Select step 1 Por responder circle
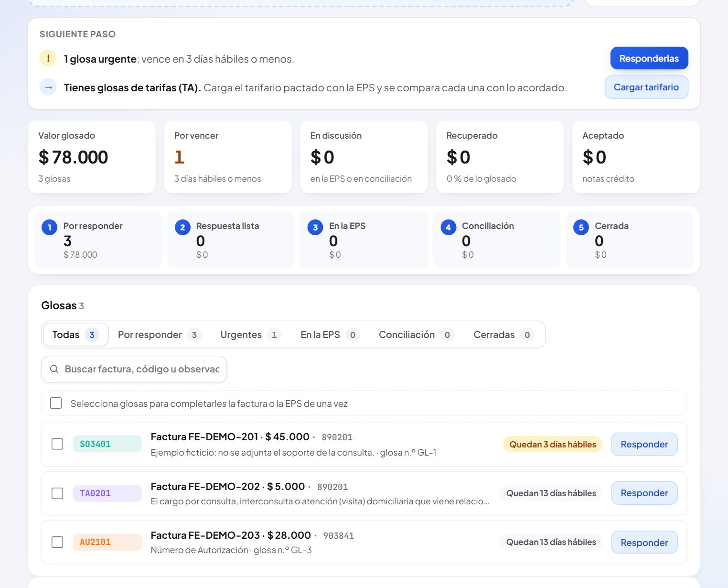 [50, 227]
